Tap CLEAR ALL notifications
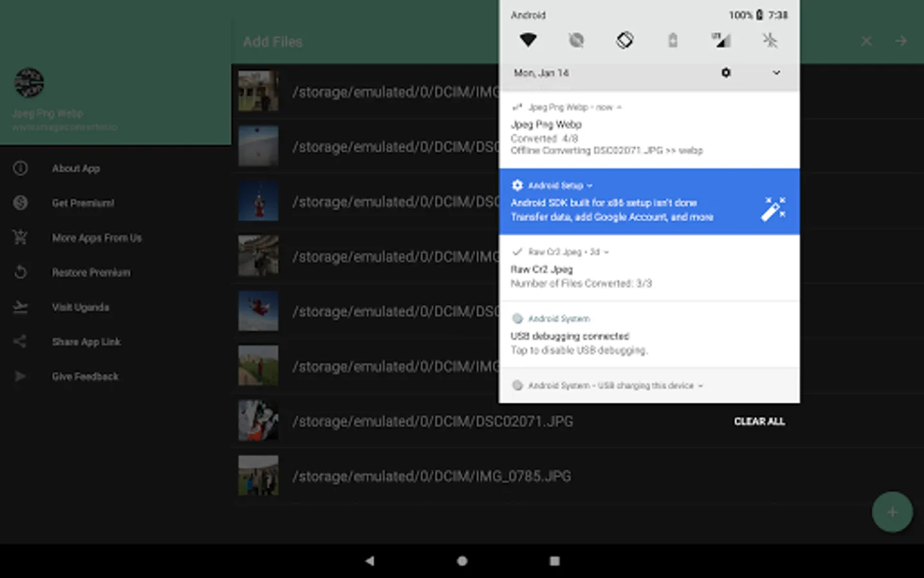This screenshot has width=924, height=578. (x=760, y=421)
